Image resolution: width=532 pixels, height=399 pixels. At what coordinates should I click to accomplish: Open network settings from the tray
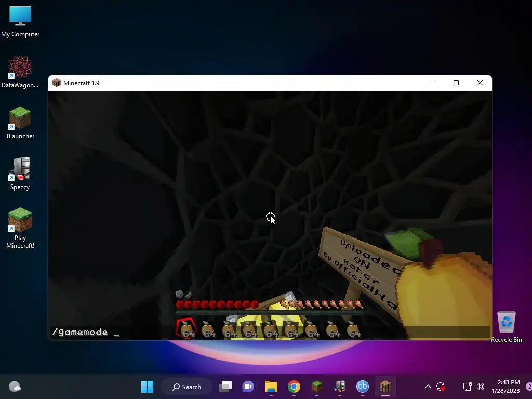click(467, 387)
